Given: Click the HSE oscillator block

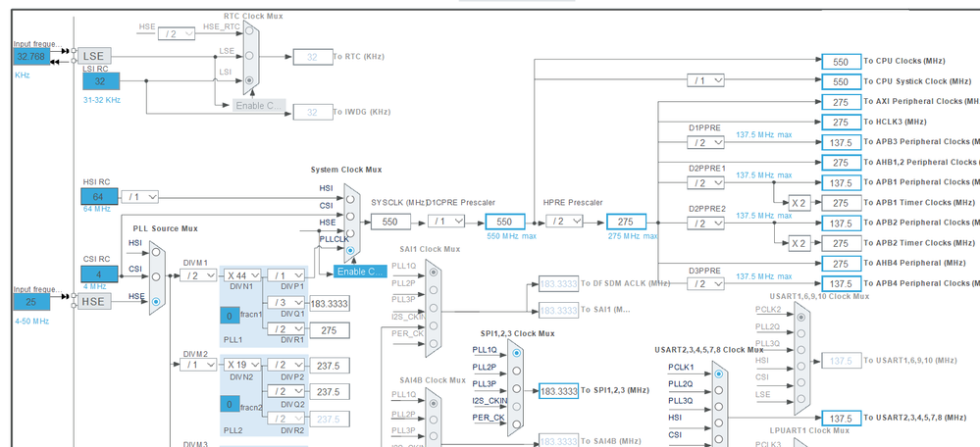Looking at the screenshot, I should click(95, 302).
